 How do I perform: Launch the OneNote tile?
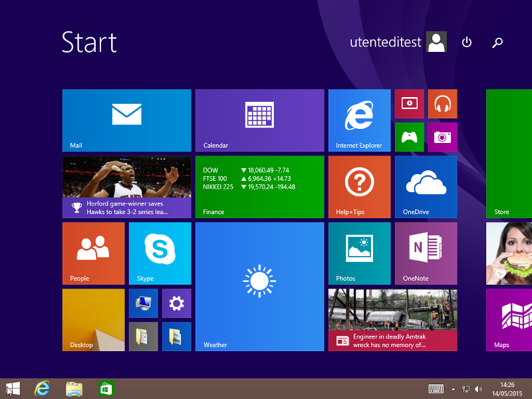tap(426, 253)
